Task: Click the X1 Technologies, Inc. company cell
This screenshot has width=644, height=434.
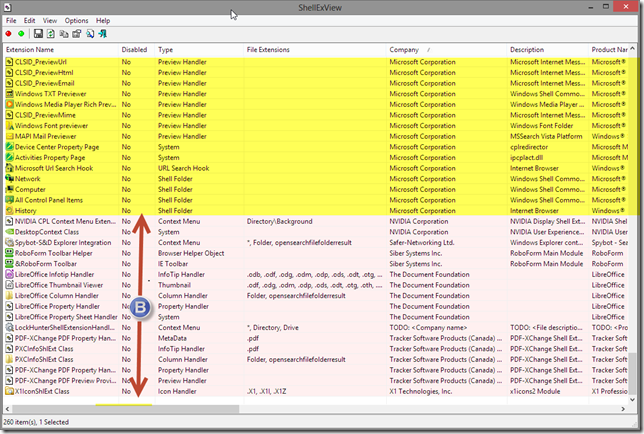Action: coord(421,391)
